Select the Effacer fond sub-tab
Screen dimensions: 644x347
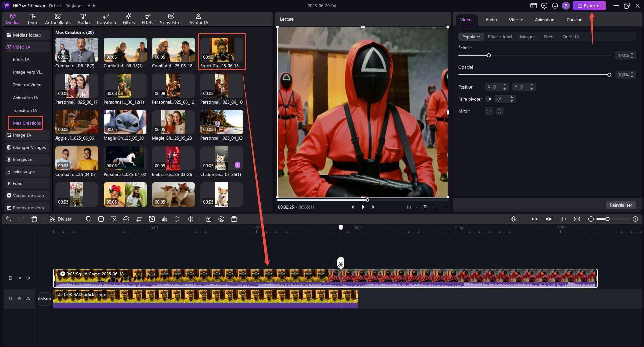point(500,37)
